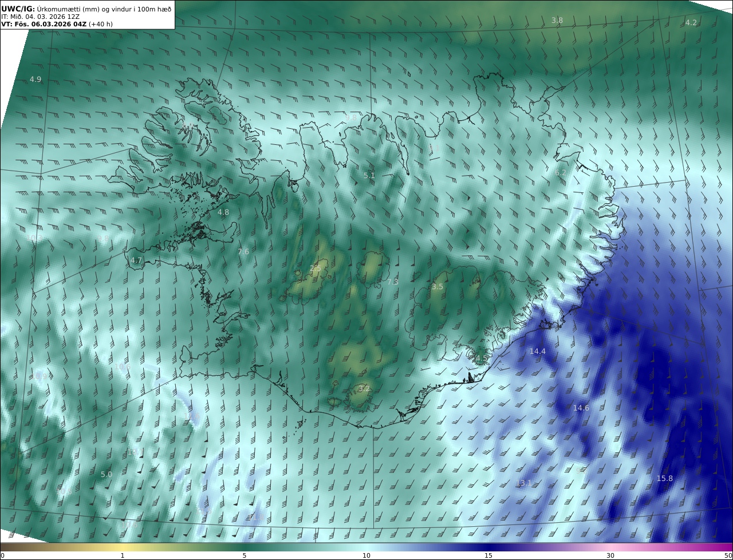The width and height of the screenshot is (733, 560).
Task: Click the map value label 4.7
Action: pos(136,261)
